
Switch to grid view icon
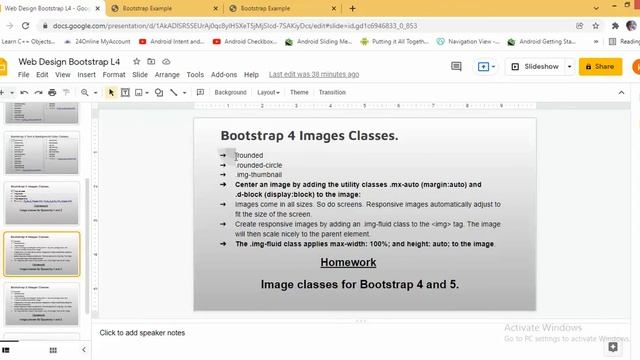[x=53, y=350]
